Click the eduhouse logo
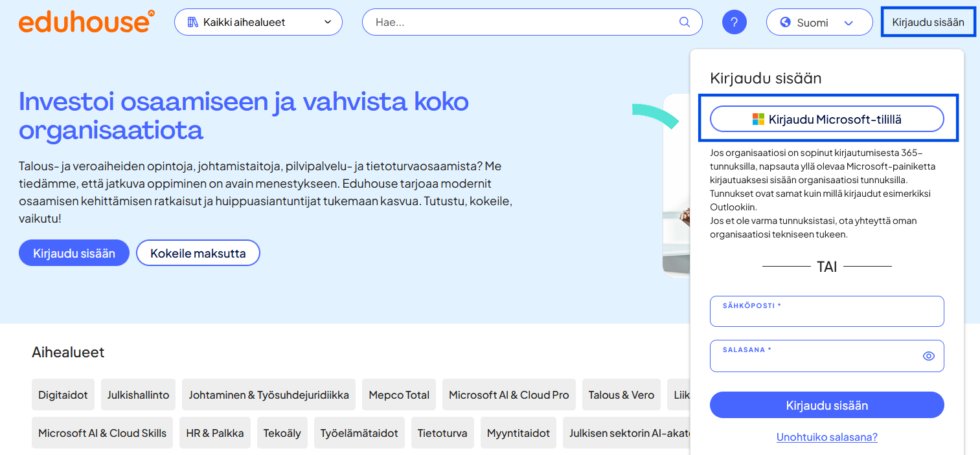 (87, 22)
